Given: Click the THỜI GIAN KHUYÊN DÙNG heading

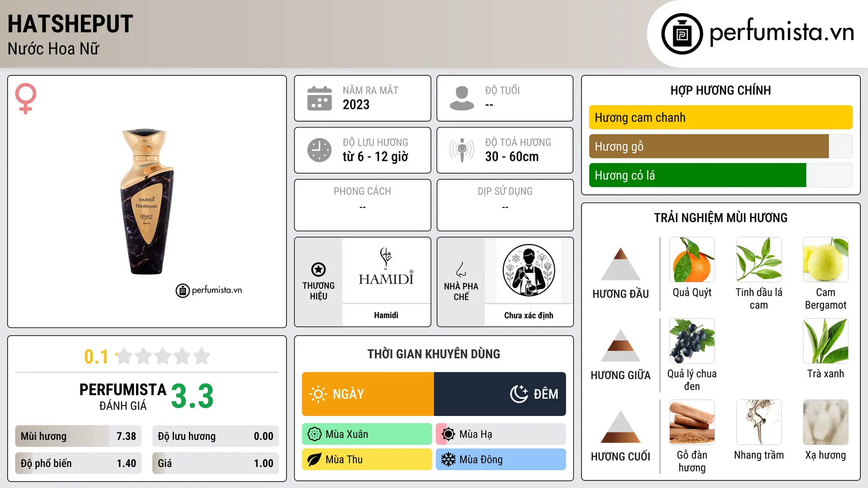Looking at the screenshot, I should pyautogui.click(x=434, y=354).
